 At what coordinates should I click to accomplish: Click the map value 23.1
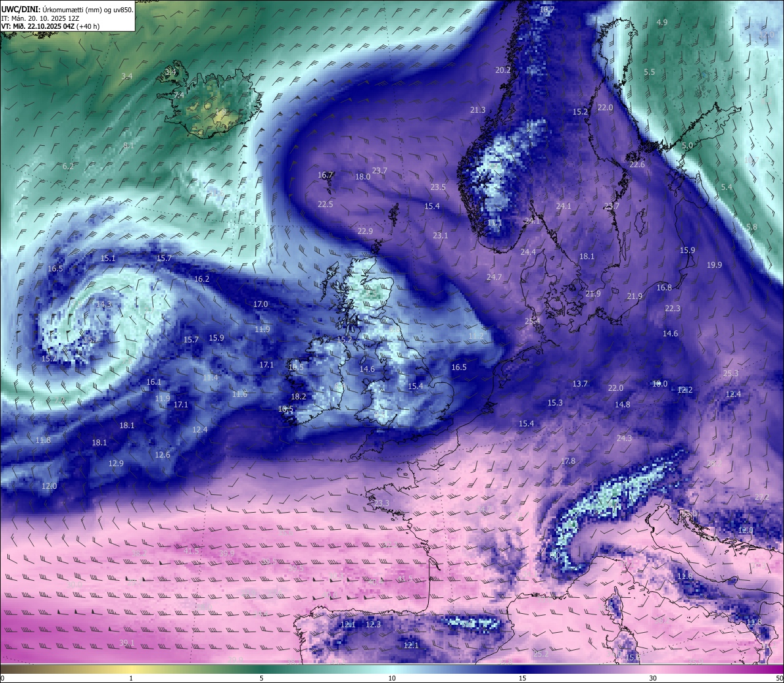click(440, 235)
